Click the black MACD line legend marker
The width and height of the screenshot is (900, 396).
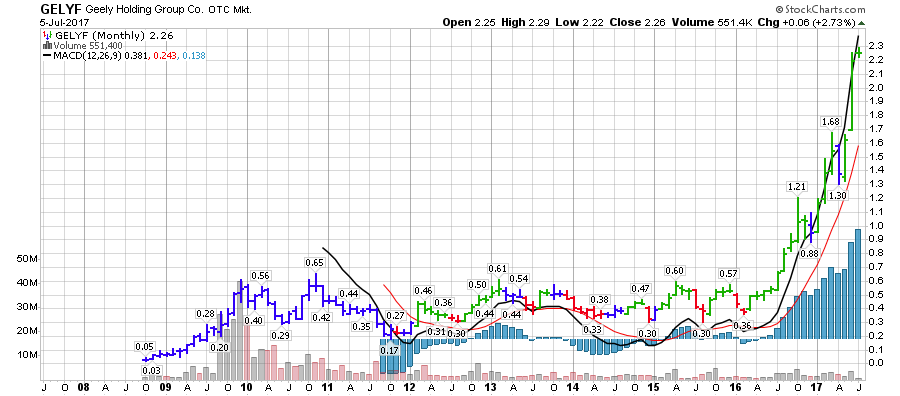pyautogui.click(x=48, y=56)
